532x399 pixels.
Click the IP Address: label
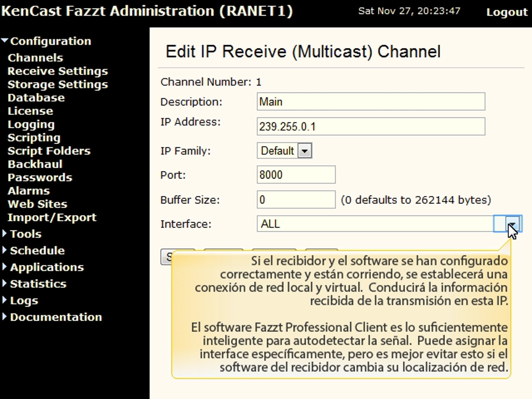(x=190, y=122)
